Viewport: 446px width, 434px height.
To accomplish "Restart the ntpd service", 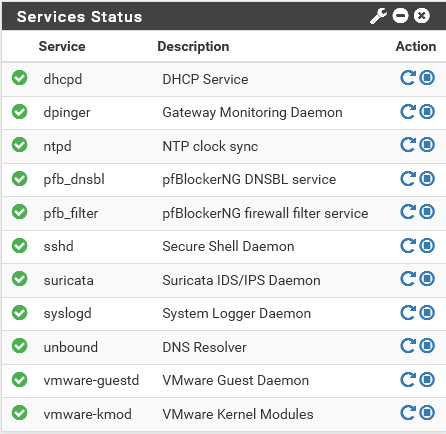I will click(408, 145).
